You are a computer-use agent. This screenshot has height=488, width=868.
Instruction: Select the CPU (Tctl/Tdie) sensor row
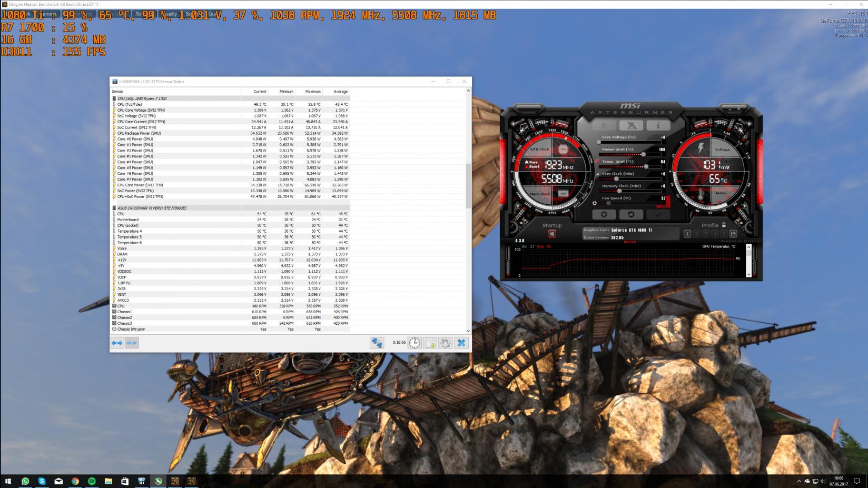(230, 104)
